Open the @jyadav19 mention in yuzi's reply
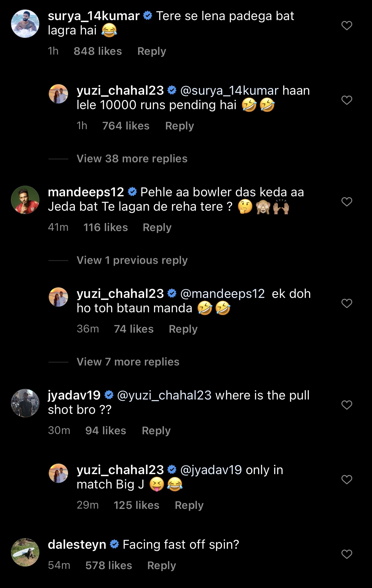The width and height of the screenshot is (372, 588). pyautogui.click(x=211, y=470)
